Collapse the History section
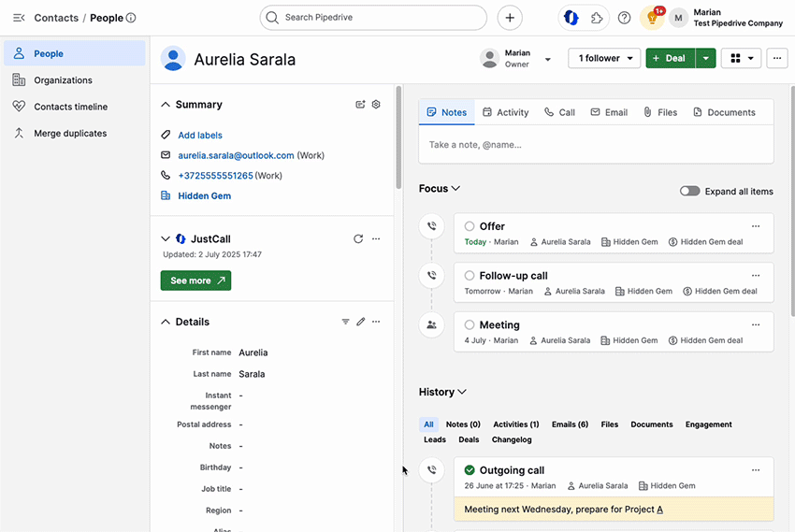The width and height of the screenshot is (795, 532). [x=442, y=393]
